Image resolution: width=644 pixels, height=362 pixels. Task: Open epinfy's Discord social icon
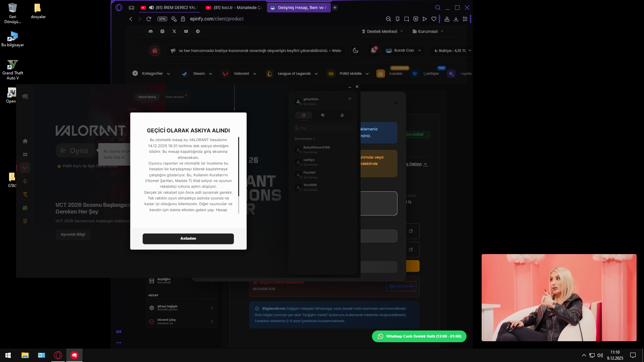pos(151,31)
